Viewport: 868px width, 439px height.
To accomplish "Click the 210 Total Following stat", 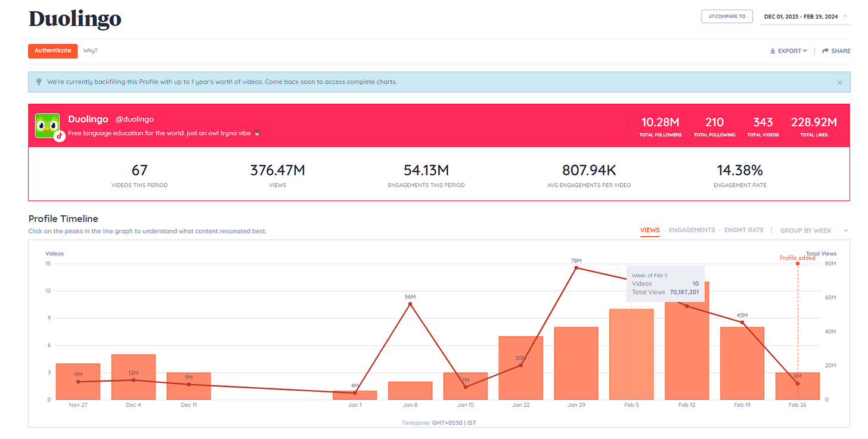I will 714,126.
